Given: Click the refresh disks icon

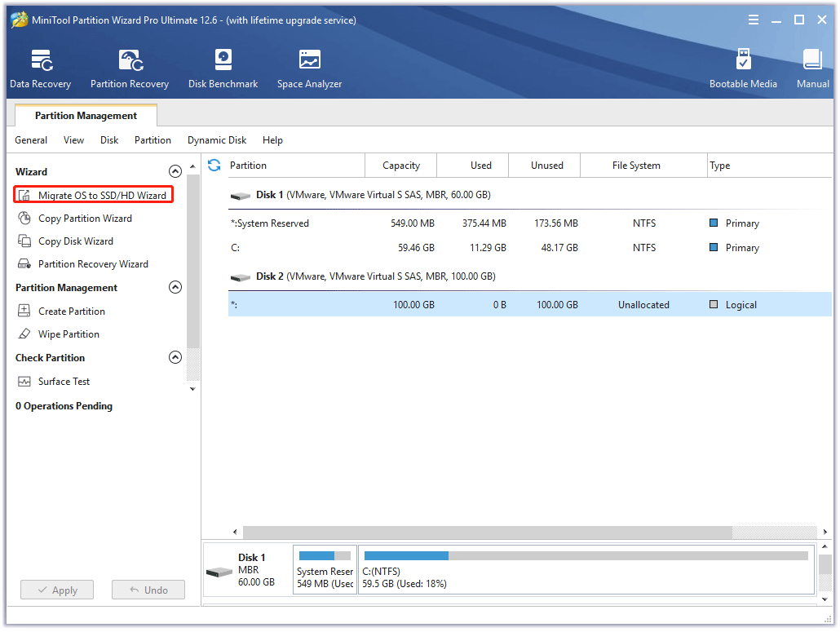Looking at the screenshot, I should 214,165.
